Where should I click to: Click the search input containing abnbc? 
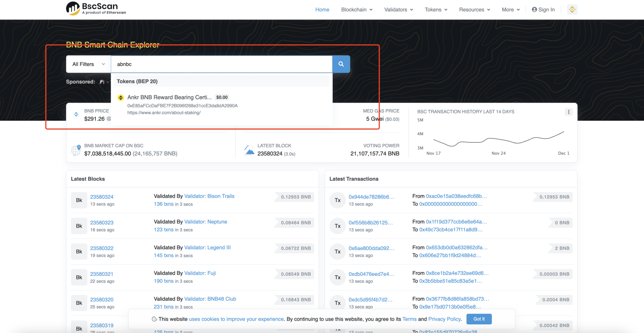pos(222,64)
